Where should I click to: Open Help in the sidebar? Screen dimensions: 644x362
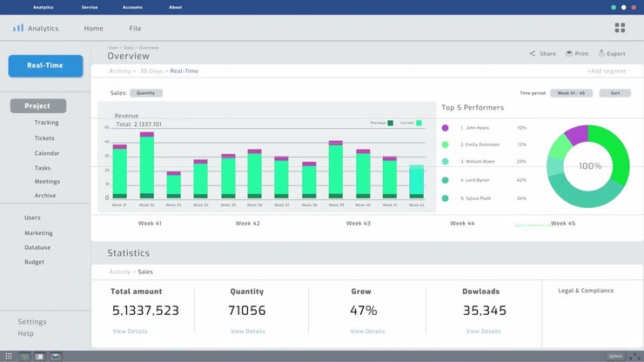[25, 333]
